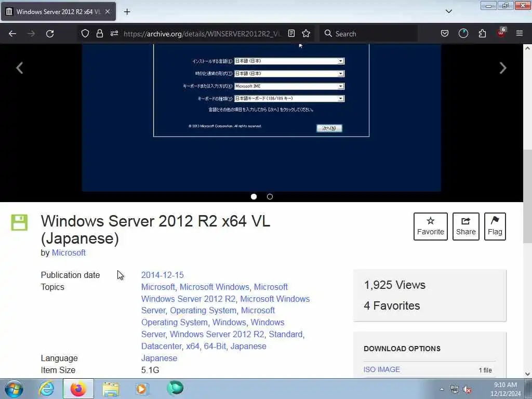532x399 pixels.
Task: Toggle reader view in address bar
Action: coord(291,33)
